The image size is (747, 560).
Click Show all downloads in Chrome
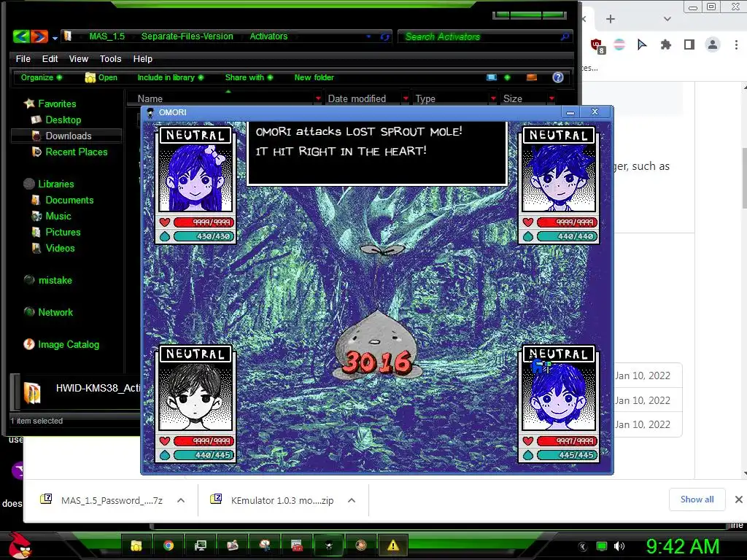point(697,499)
